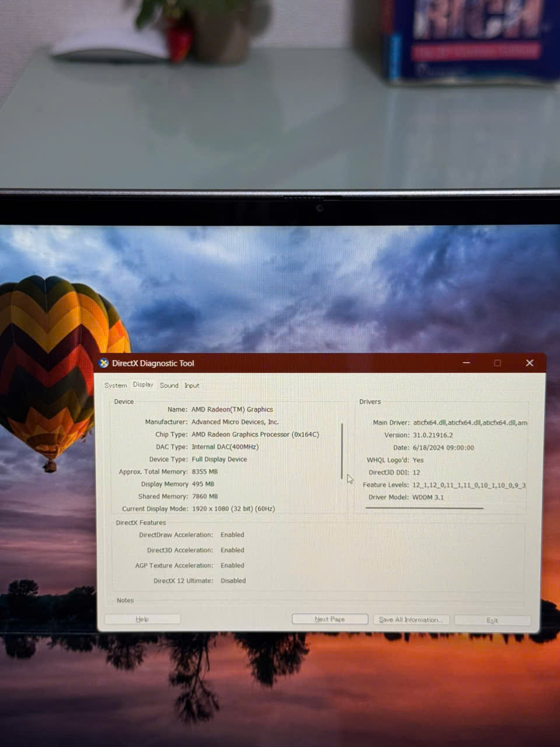
Task: Switch to the System tab
Action: pyautogui.click(x=116, y=385)
